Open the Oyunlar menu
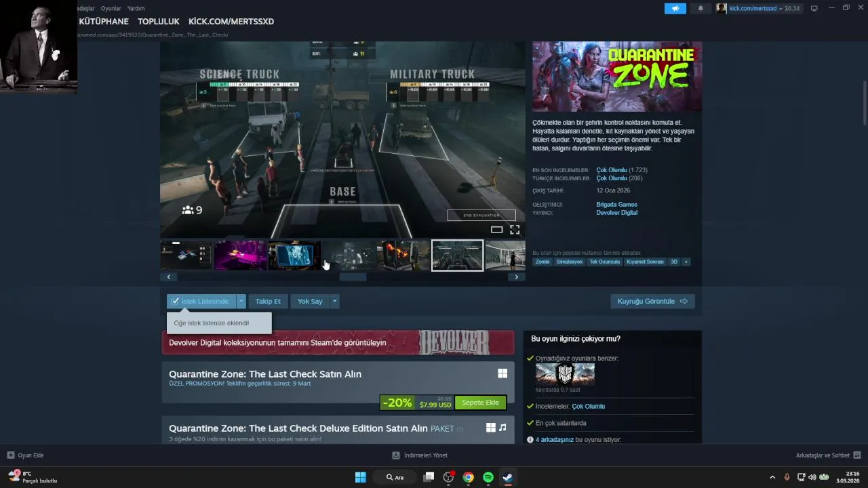The image size is (868, 488). tap(111, 8)
